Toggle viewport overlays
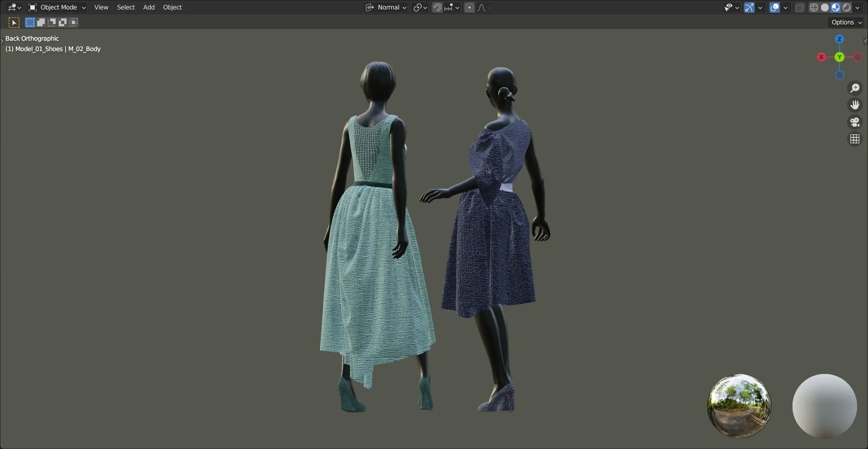This screenshot has height=449, width=868. 774,7
